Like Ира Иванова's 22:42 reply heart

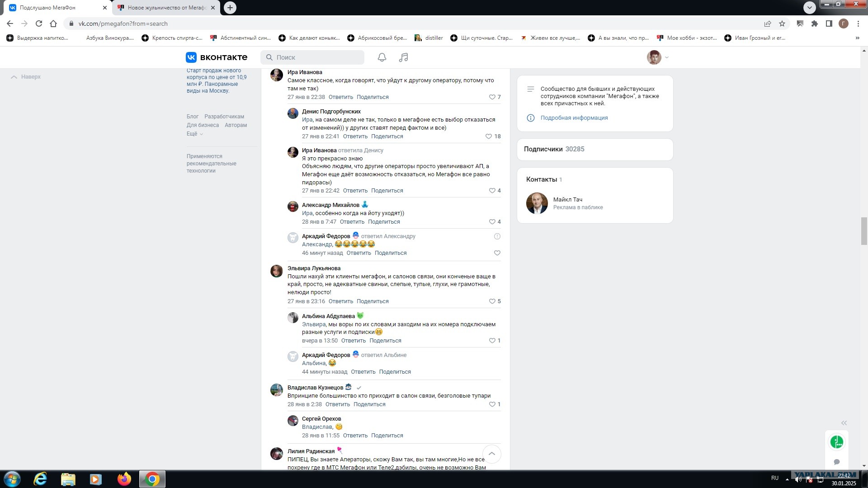[x=492, y=191]
